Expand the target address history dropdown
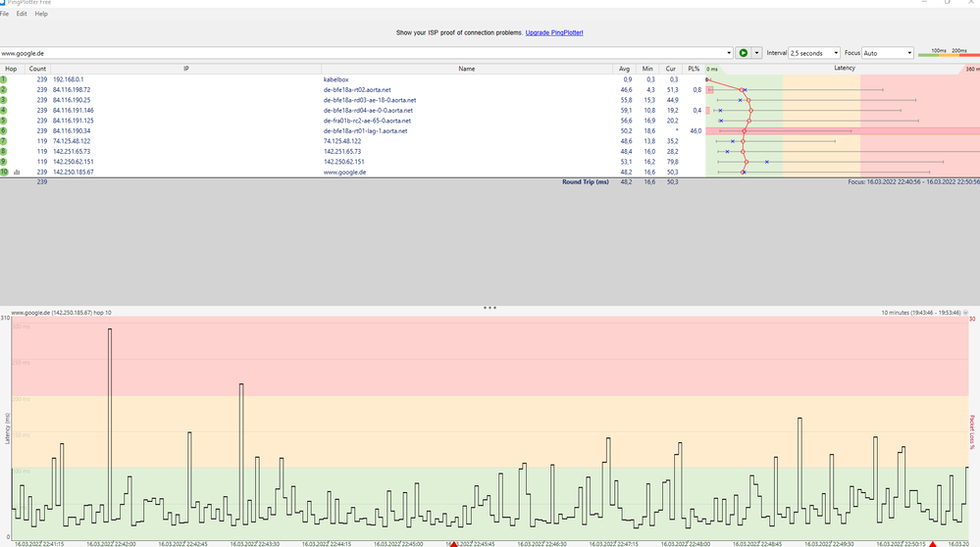Image resolution: width=980 pixels, height=547 pixels. click(729, 53)
